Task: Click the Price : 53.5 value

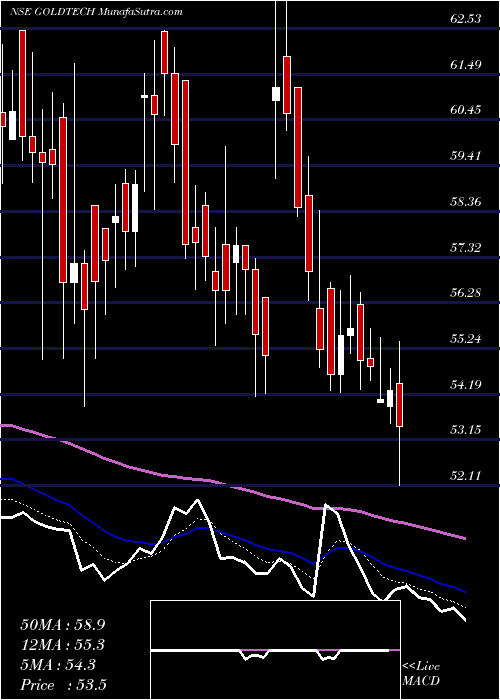Action: 62,684
